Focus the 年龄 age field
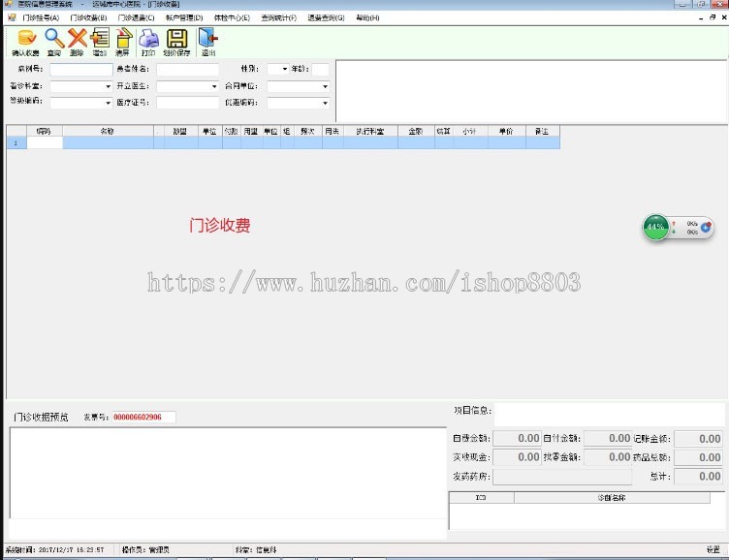 [320, 69]
